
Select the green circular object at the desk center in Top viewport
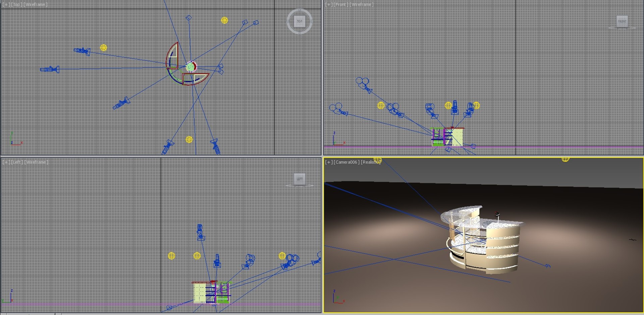tap(191, 67)
